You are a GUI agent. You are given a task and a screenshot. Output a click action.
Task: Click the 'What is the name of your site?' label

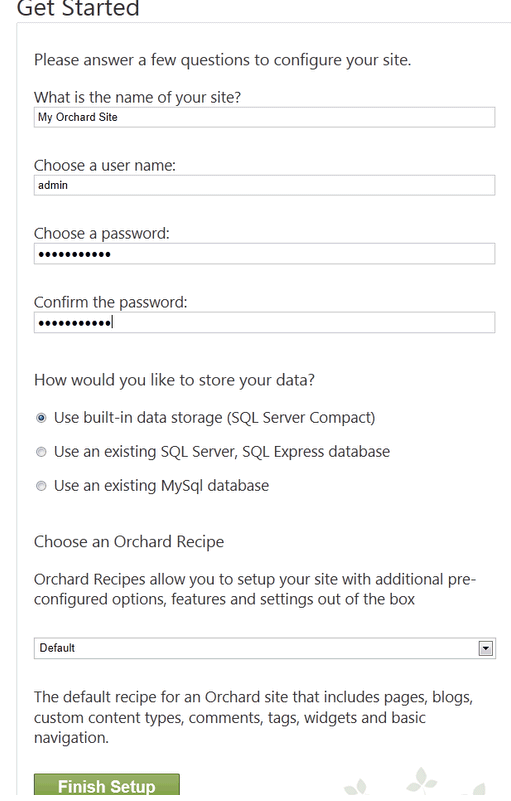137,97
